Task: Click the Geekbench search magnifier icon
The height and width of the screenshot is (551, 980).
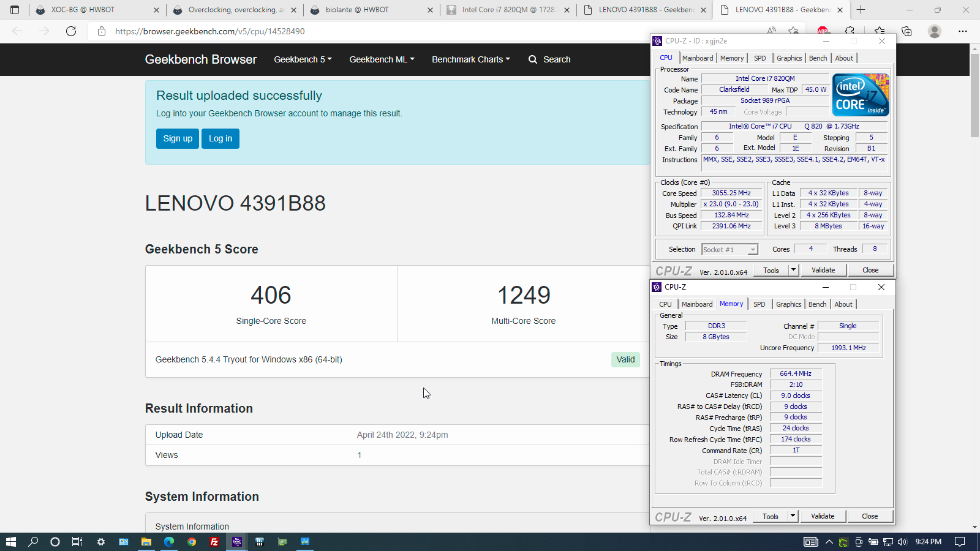Action: click(533, 59)
